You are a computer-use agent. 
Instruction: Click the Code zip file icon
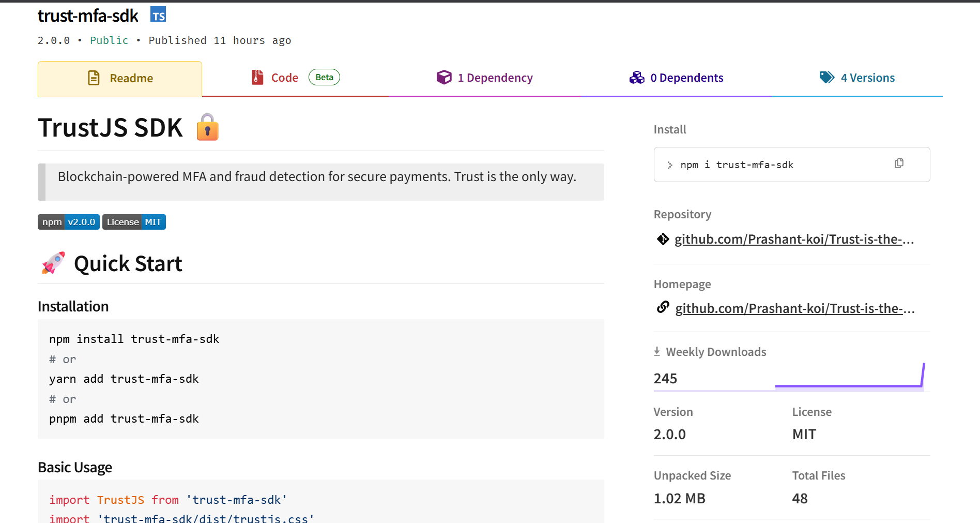[x=257, y=77]
